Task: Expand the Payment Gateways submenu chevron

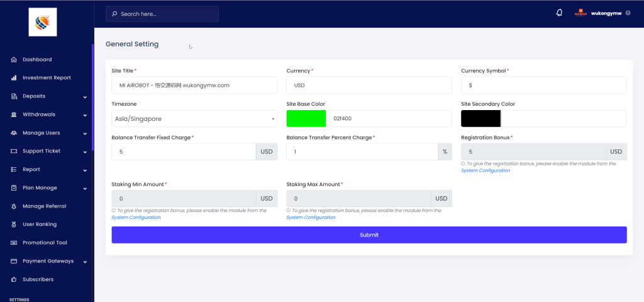Action: tap(85, 262)
